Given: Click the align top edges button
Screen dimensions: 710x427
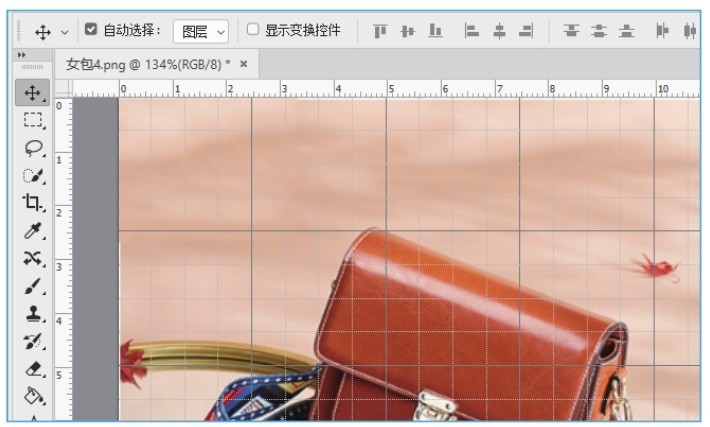Looking at the screenshot, I should coord(380,31).
